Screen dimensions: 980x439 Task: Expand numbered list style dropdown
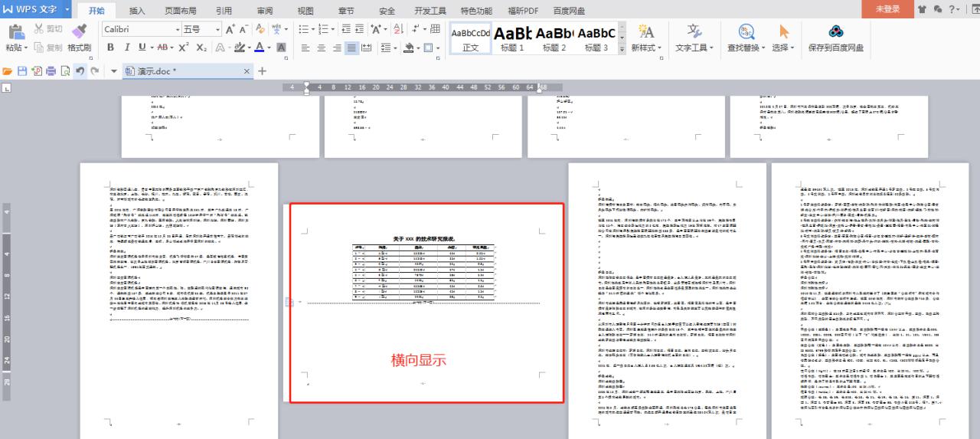(334, 29)
